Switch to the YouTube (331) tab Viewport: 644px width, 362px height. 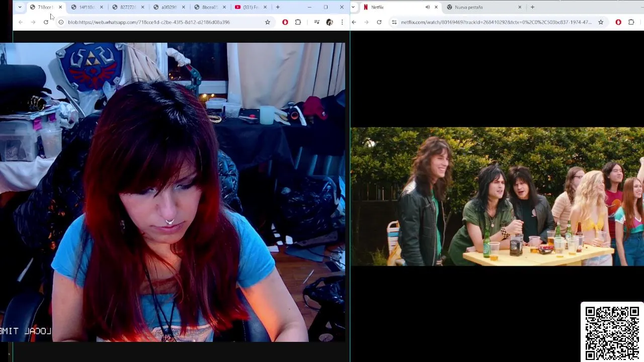pos(250,7)
